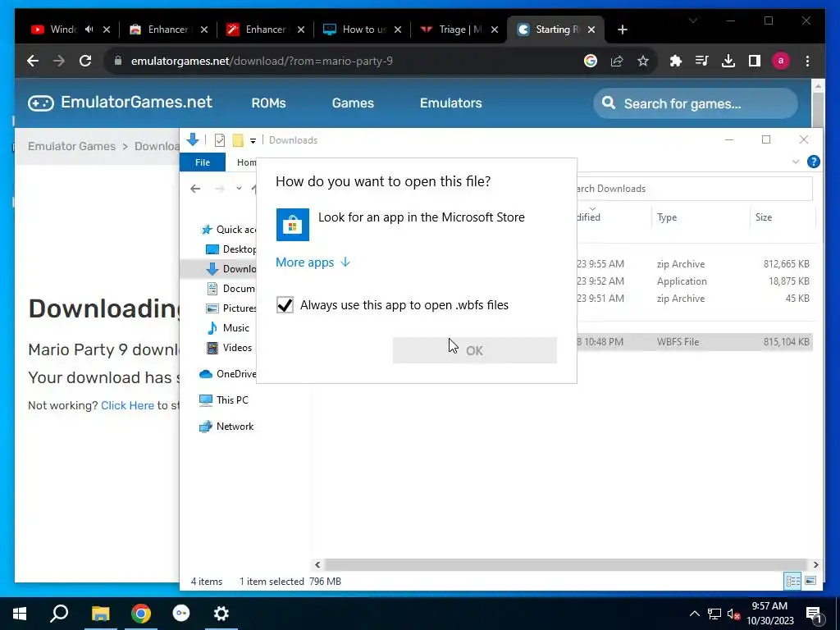The height and width of the screenshot is (630, 840).
Task: Open Chrome downloads icon
Action: click(728, 61)
